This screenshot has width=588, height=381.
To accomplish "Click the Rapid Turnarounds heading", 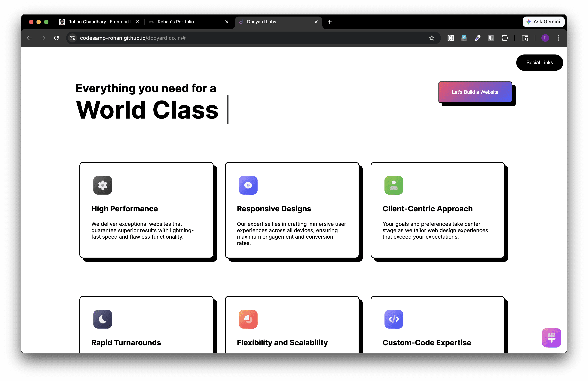I will point(126,343).
